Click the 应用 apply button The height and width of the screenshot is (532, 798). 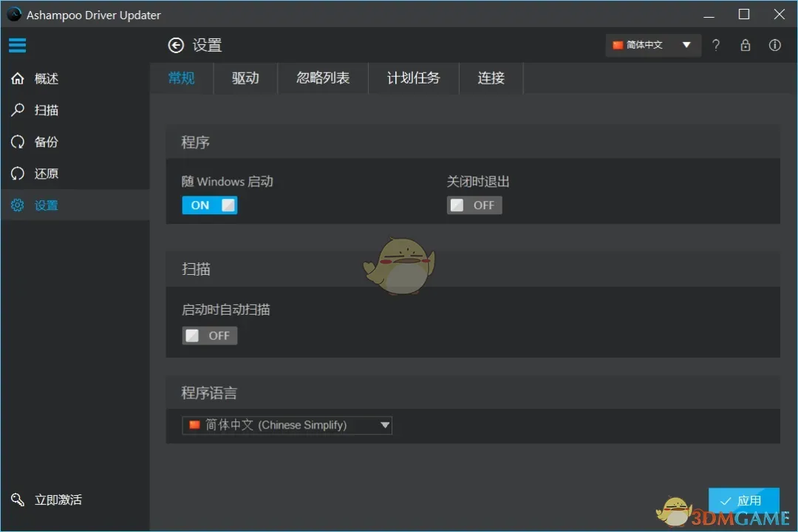[744, 500]
